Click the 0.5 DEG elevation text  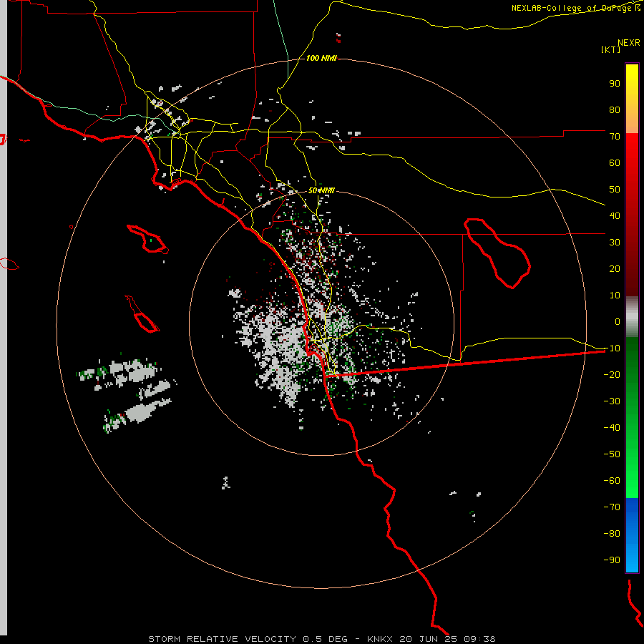pos(326,639)
